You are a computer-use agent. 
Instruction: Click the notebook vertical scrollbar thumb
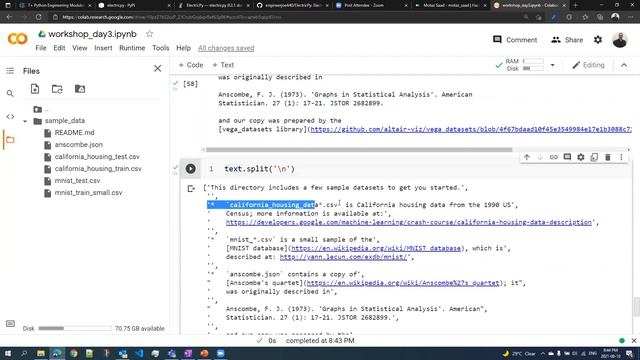[x=636, y=307]
